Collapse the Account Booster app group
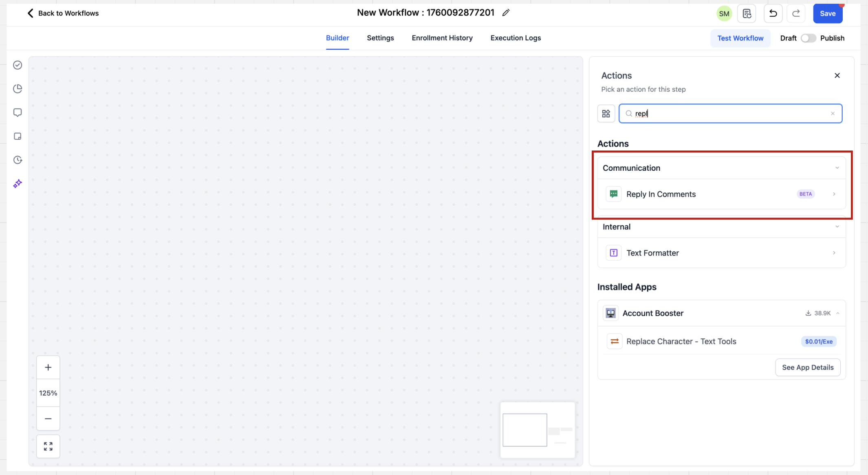 tap(838, 313)
